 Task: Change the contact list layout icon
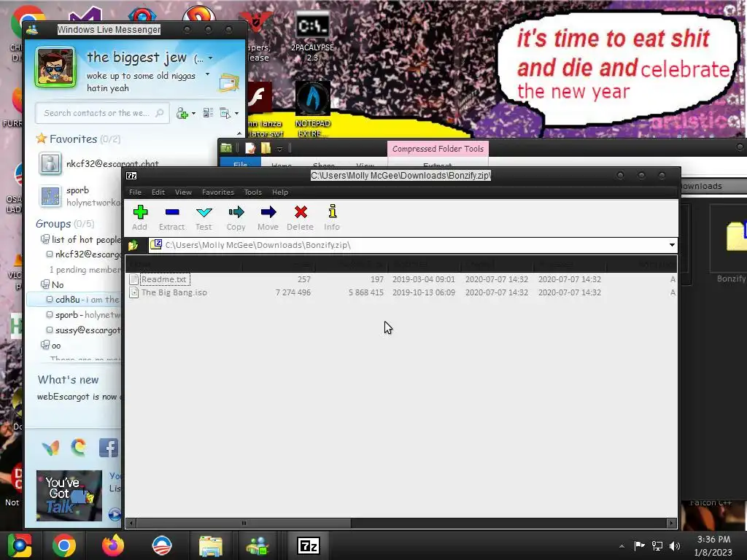(x=208, y=113)
